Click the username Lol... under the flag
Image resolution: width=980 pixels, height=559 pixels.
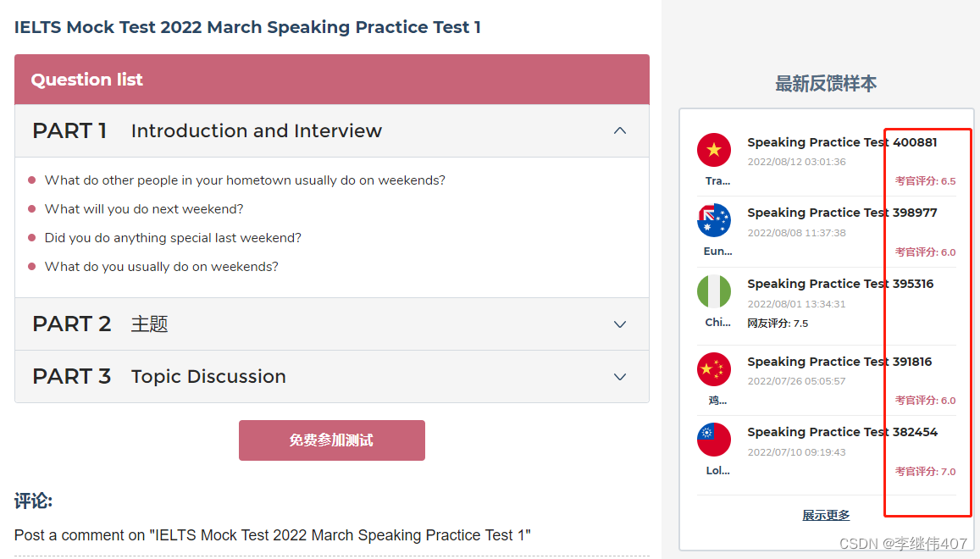tap(717, 471)
